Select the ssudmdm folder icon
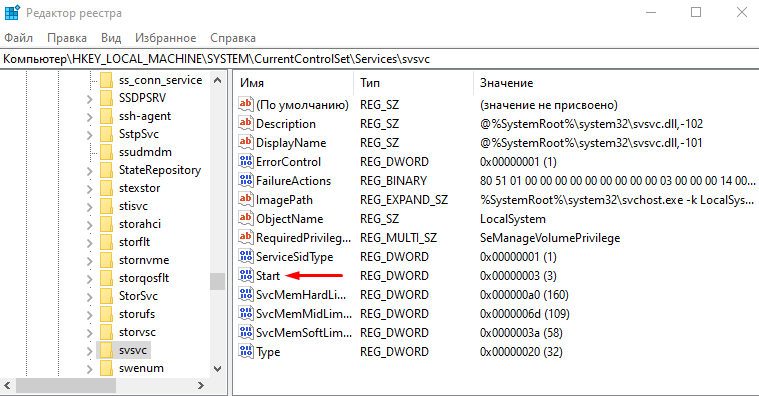 pos(106,152)
